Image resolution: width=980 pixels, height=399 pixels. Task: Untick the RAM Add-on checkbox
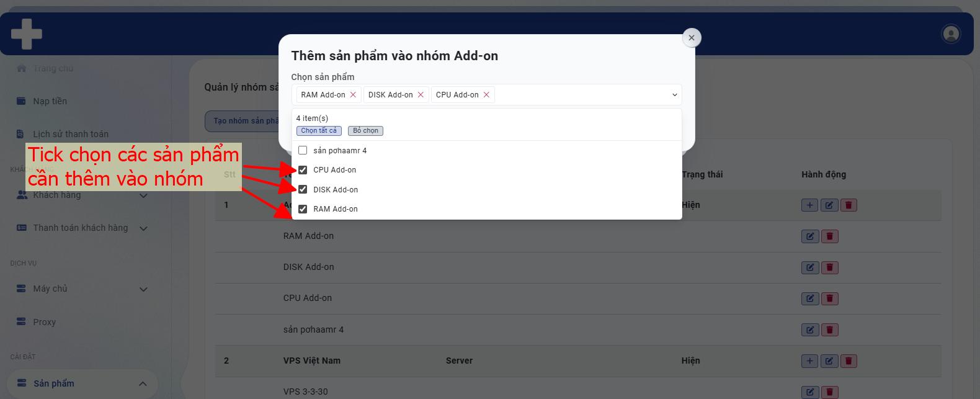303,209
